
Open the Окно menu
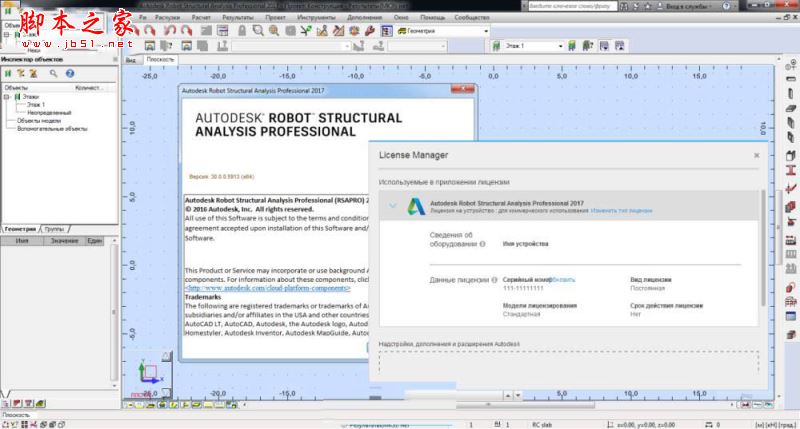pos(401,17)
